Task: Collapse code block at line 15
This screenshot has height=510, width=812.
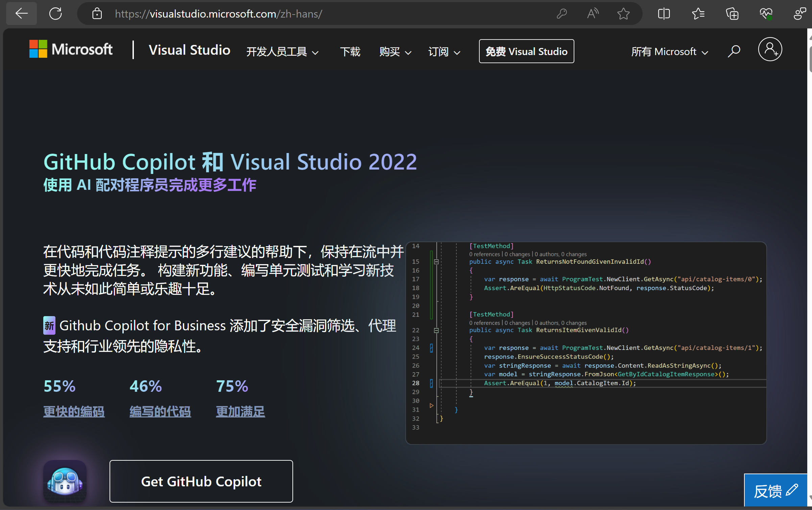Action: [436, 262]
